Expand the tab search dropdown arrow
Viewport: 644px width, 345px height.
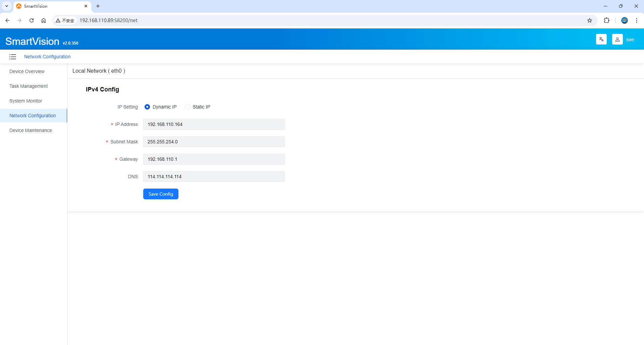pos(7,6)
